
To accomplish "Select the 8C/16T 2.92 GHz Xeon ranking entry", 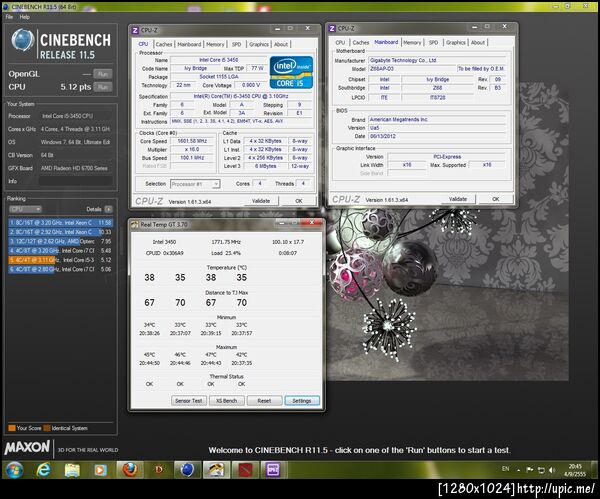I will (x=60, y=232).
